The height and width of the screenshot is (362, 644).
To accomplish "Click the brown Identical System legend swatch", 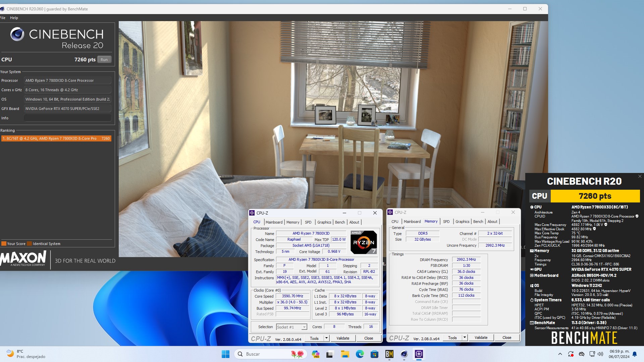I will point(30,244).
